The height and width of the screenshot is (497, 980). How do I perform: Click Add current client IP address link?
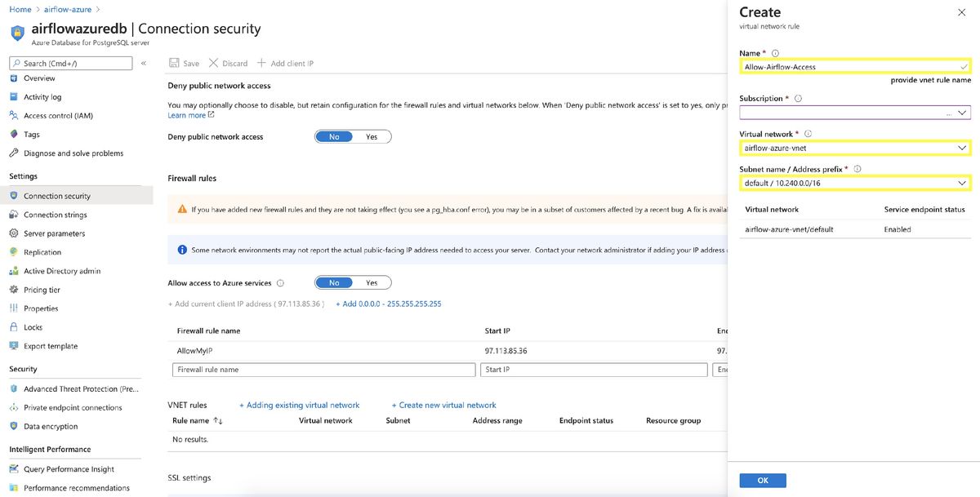[246, 304]
